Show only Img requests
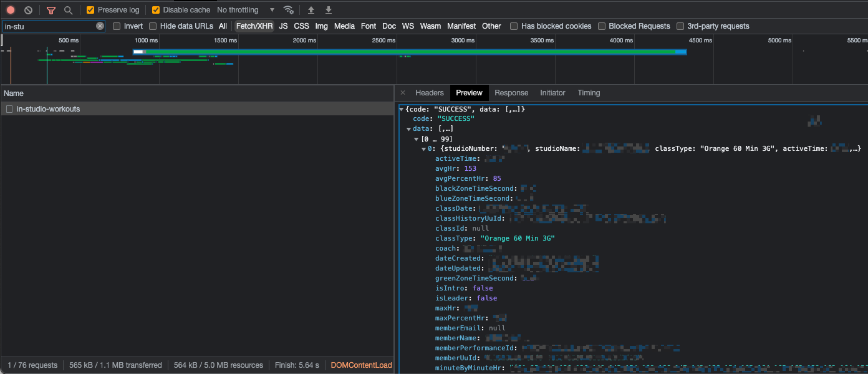The height and width of the screenshot is (374, 868). coord(322,26)
